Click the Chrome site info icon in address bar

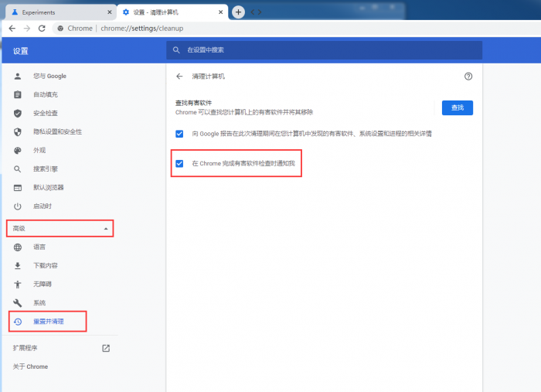pyautogui.click(x=60, y=29)
